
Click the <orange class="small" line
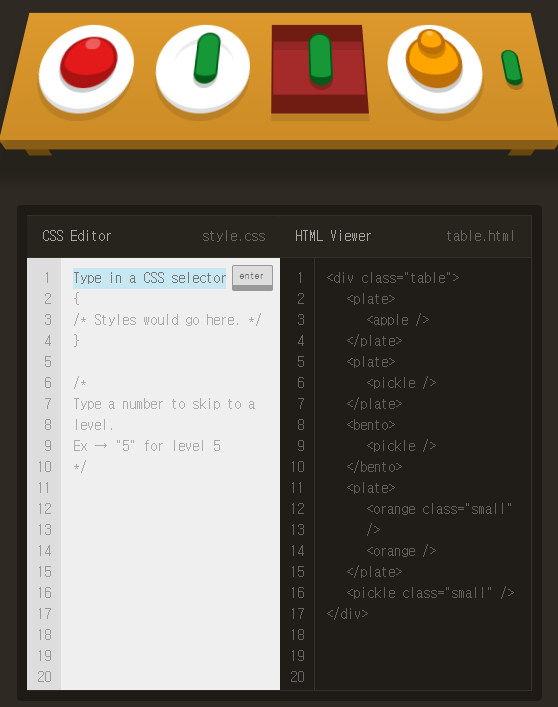pos(439,509)
